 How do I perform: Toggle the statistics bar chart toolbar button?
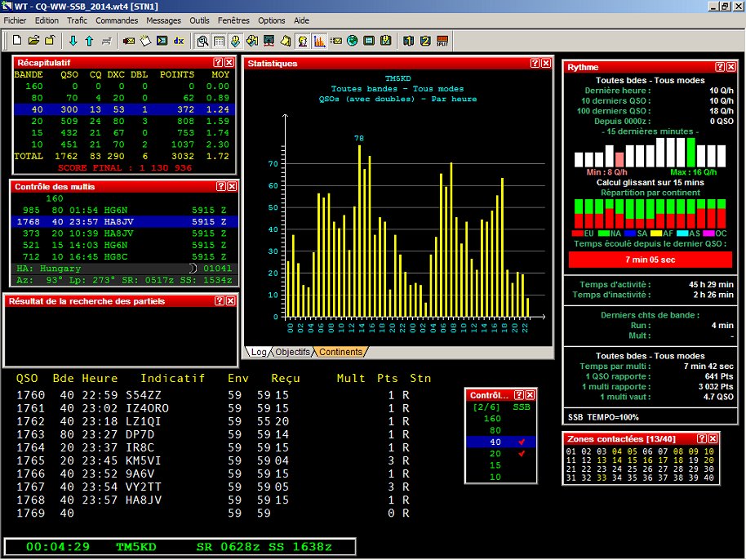tap(319, 40)
